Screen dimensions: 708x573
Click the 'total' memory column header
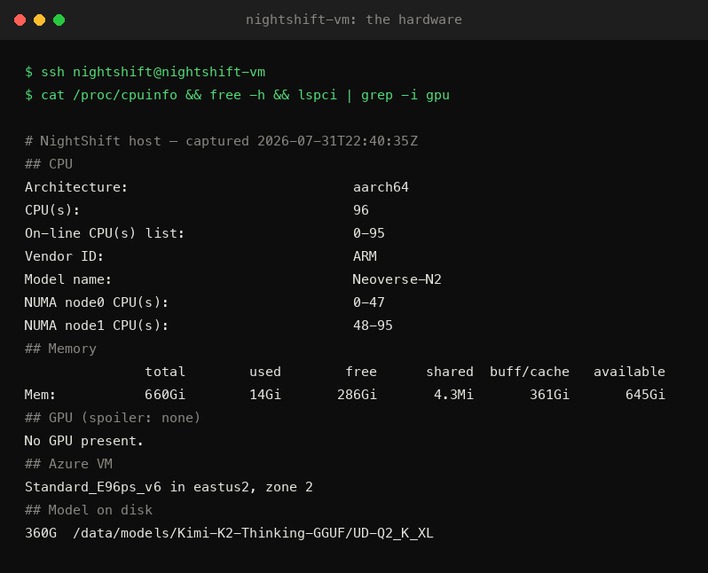165,372
